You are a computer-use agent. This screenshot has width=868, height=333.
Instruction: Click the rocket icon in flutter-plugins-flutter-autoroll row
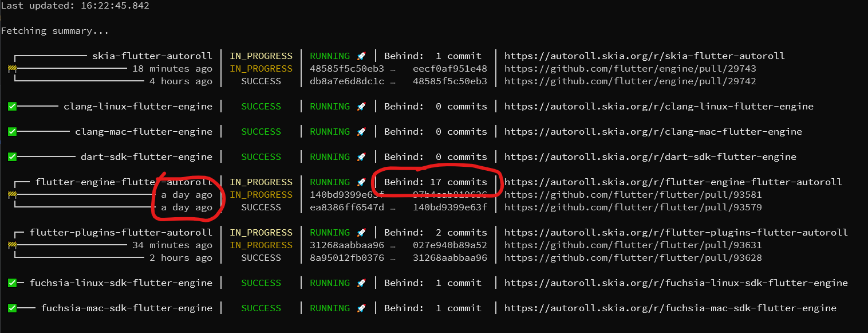[x=361, y=233]
